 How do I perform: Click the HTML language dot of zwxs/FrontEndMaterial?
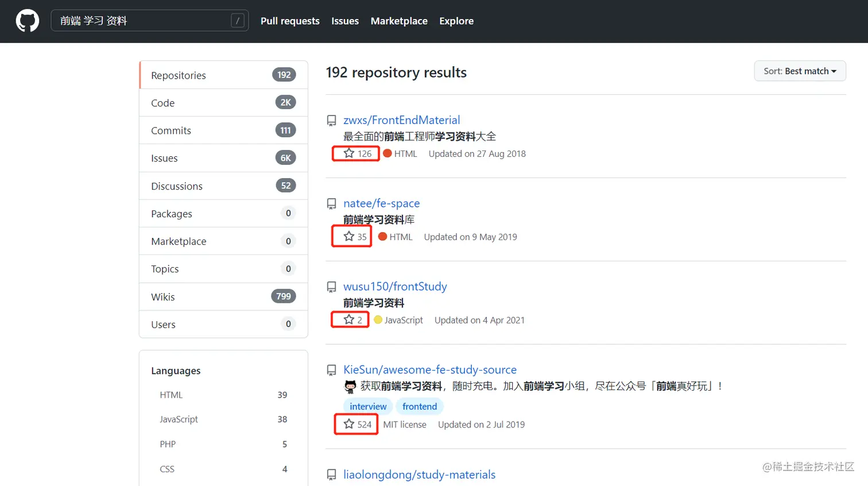[x=387, y=153]
